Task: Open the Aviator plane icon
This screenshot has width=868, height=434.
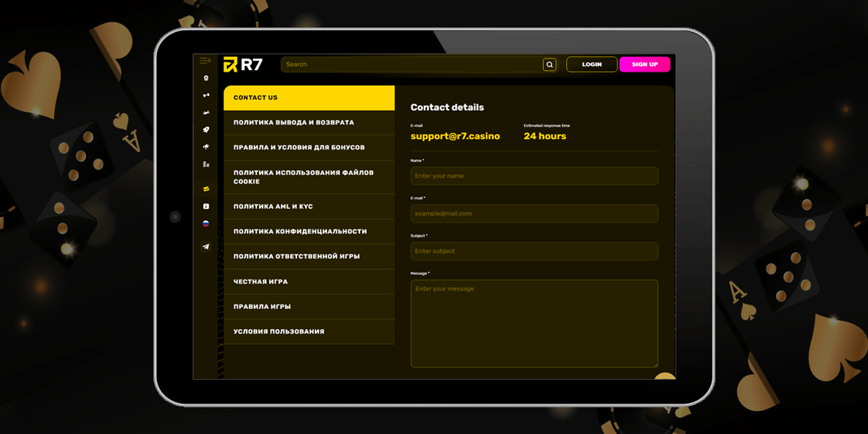Action: click(x=205, y=112)
